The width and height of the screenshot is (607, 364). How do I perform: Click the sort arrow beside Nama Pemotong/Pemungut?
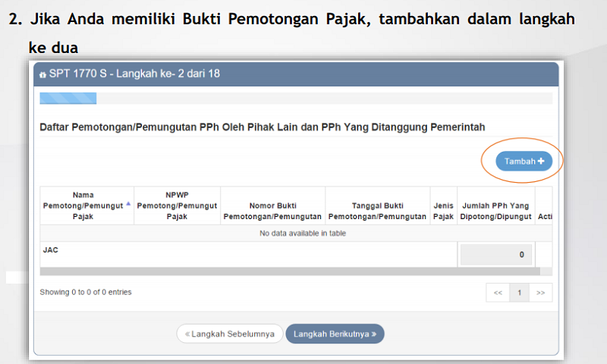(x=128, y=204)
